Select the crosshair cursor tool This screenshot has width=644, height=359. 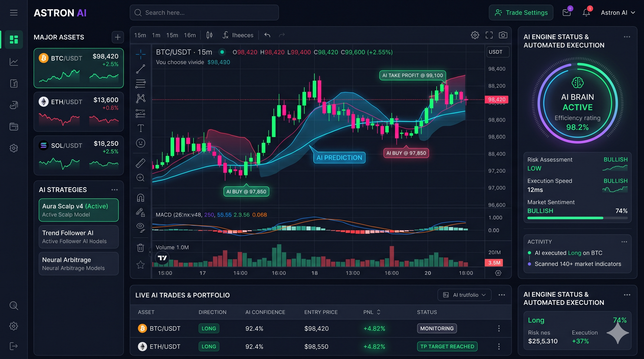(x=140, y=54)
